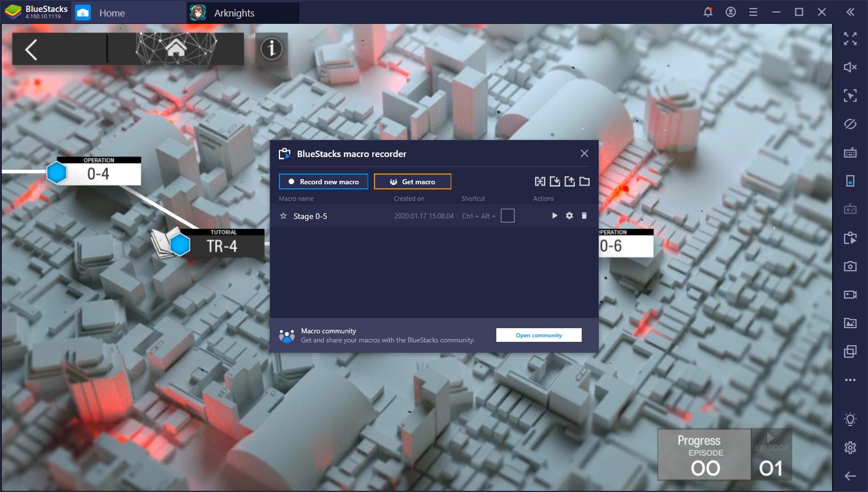The image size is (868, 492).
Task: Click the import macro icon
Action: click(555, 181)
